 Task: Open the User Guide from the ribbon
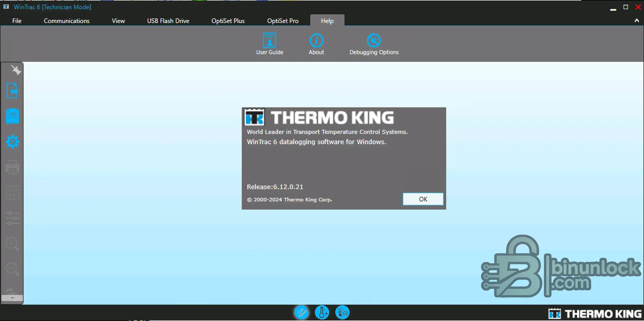pyautogui.click(x=270, y=44)
